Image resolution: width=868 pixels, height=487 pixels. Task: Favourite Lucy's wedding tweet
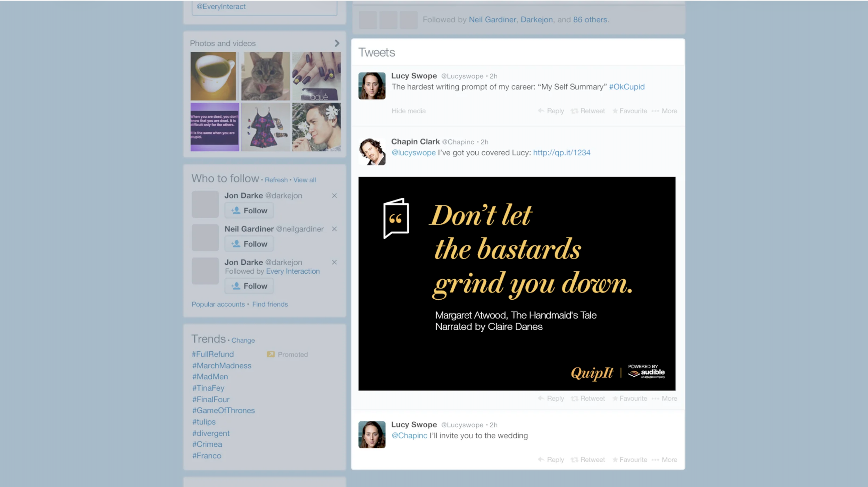[x=630, y=460]
